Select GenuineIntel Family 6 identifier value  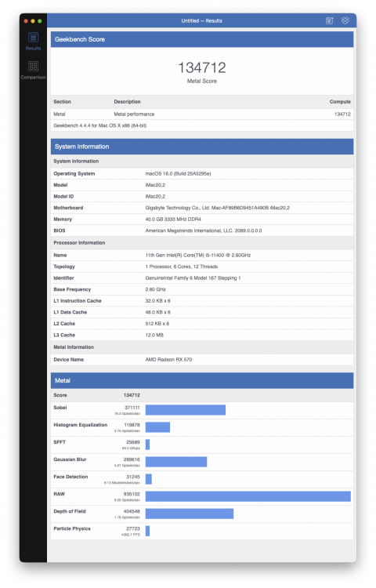(193, 278)
